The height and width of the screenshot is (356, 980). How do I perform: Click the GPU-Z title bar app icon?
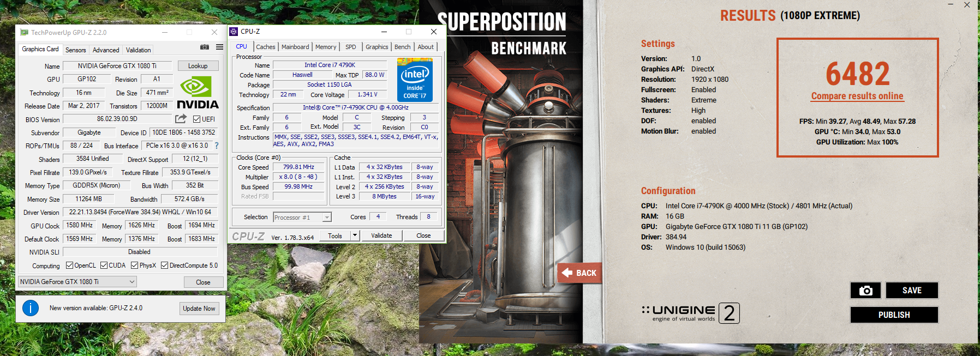[24, 33]
